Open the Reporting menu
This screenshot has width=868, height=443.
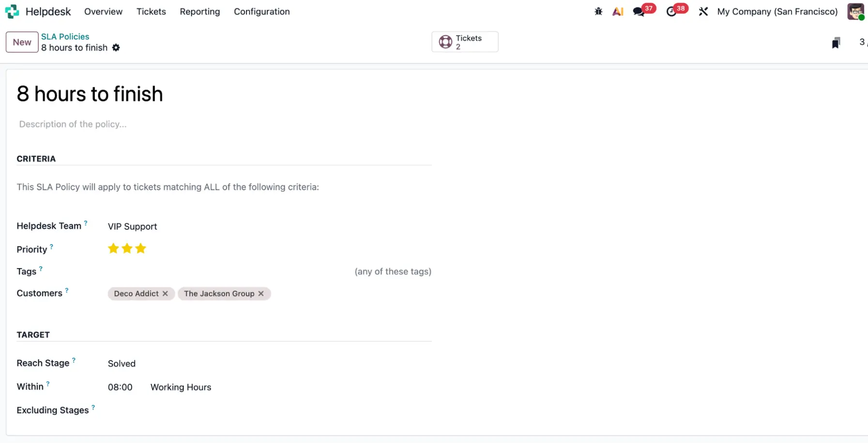coord(199,12)
